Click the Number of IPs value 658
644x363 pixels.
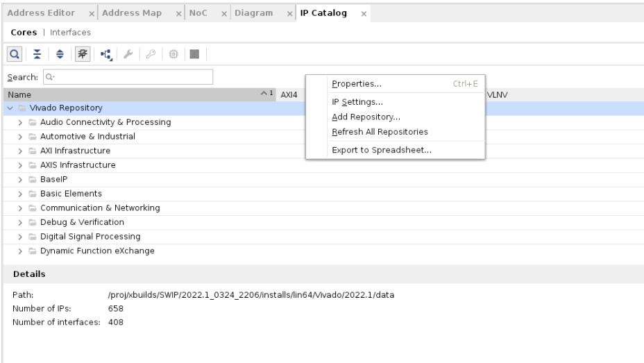115,309
